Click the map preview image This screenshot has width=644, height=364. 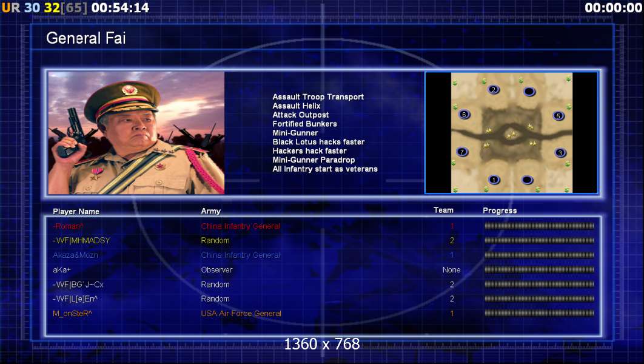(511, 133)
